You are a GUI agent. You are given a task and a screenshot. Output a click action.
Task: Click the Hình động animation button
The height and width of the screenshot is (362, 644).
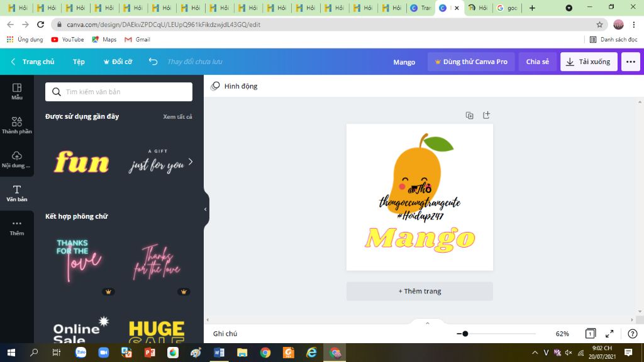(234, 86)
